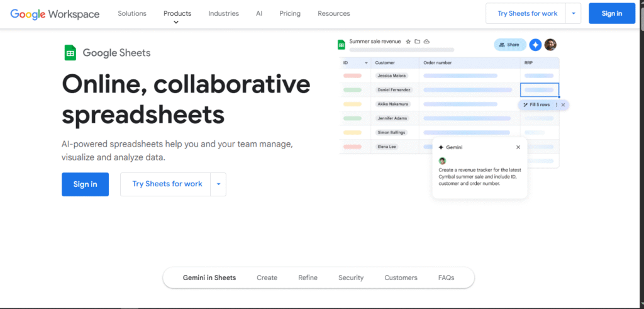Viewport: 644px width, 309px height.
Task: Click the user profile avatar
Action: (550, 45)
